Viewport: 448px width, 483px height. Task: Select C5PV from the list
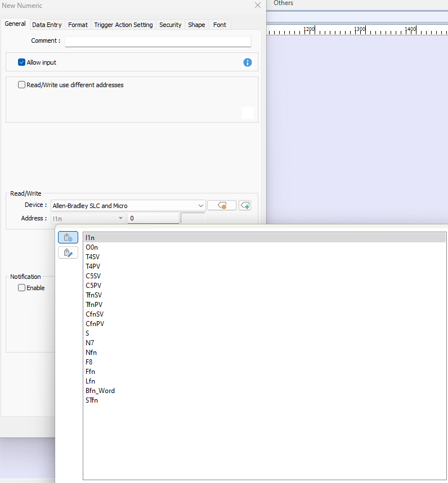click(x=265, y=286)
